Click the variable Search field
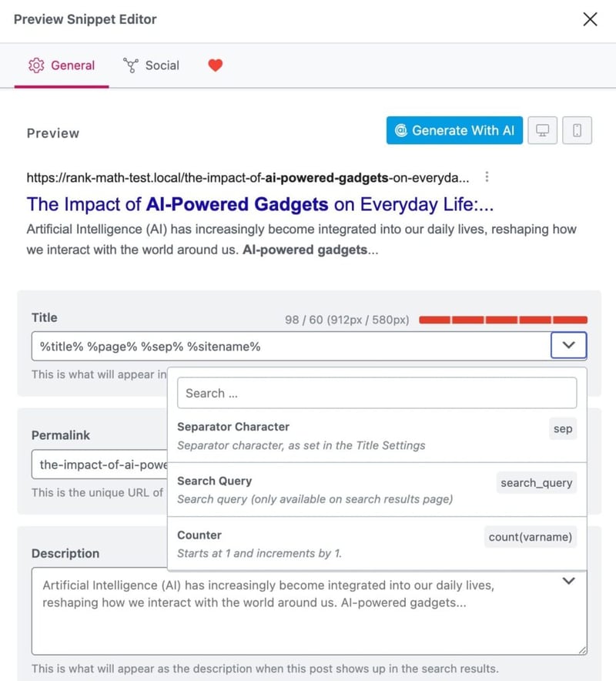 pos(377,393)
